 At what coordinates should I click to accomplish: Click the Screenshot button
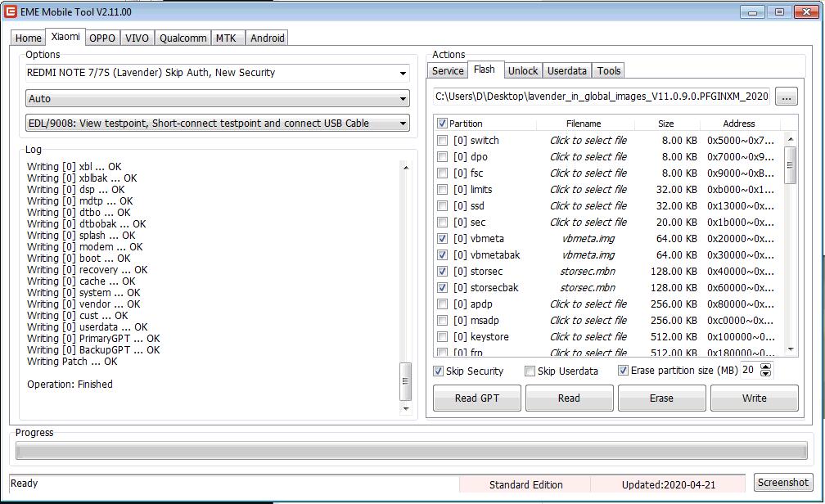[783, 483]
